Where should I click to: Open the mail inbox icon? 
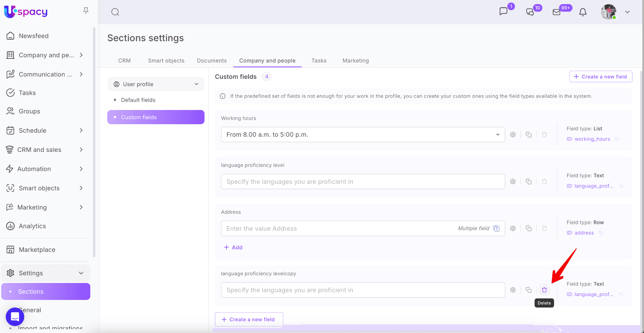557,12
